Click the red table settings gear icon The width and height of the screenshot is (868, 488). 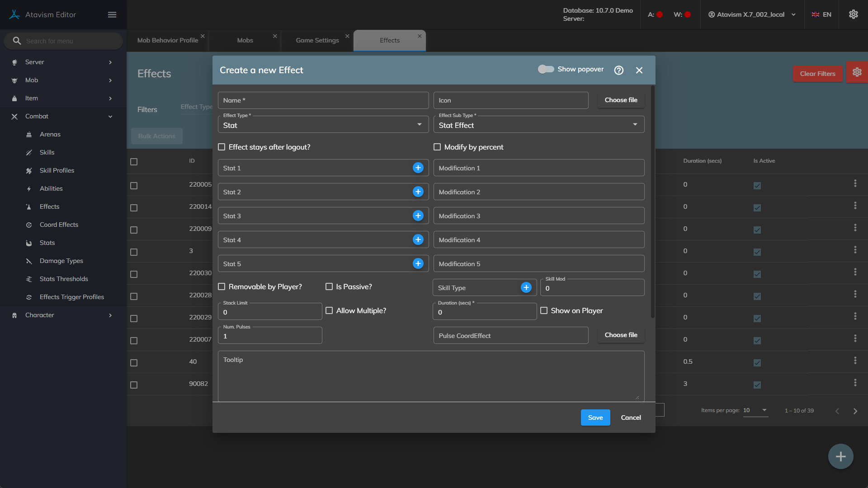(x=857, y=72)
